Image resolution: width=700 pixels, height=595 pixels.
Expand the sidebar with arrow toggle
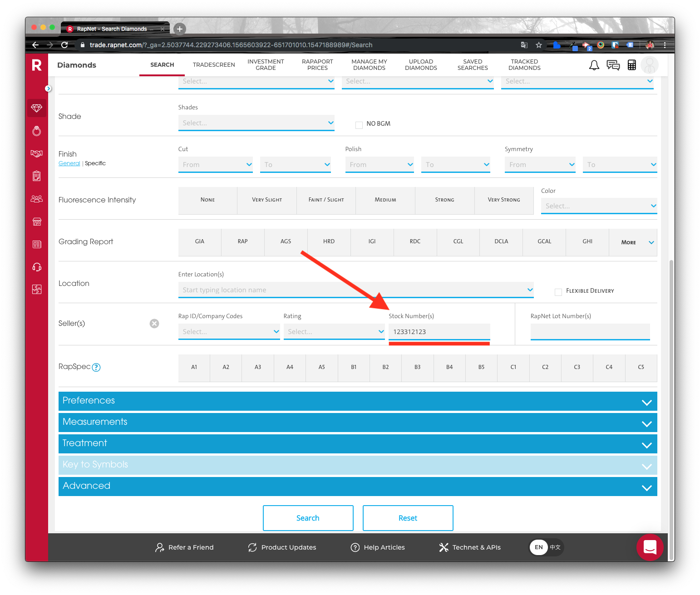48,89
